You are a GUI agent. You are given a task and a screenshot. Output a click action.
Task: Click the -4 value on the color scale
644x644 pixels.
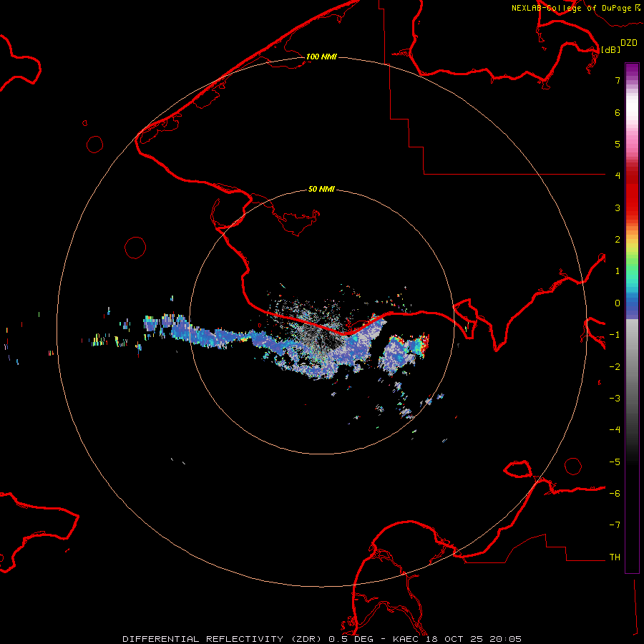(x=615, y=430)
